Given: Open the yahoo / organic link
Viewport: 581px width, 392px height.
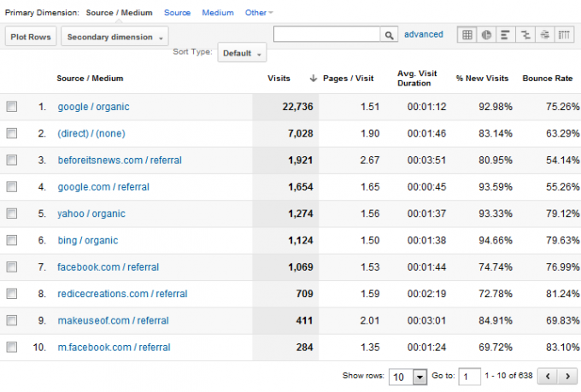Looking at the screenshot, I should 91,214.
